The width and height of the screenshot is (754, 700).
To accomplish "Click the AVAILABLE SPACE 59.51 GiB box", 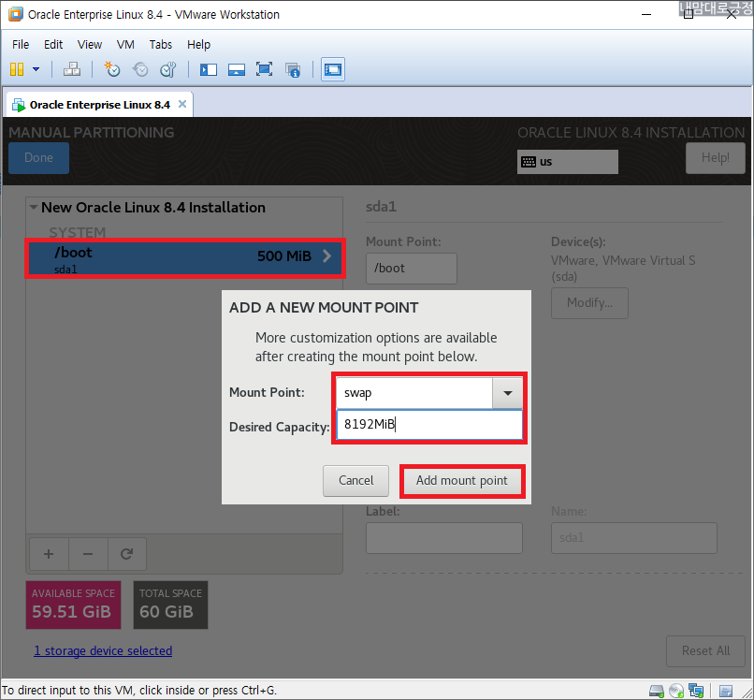I will [73, 605].
